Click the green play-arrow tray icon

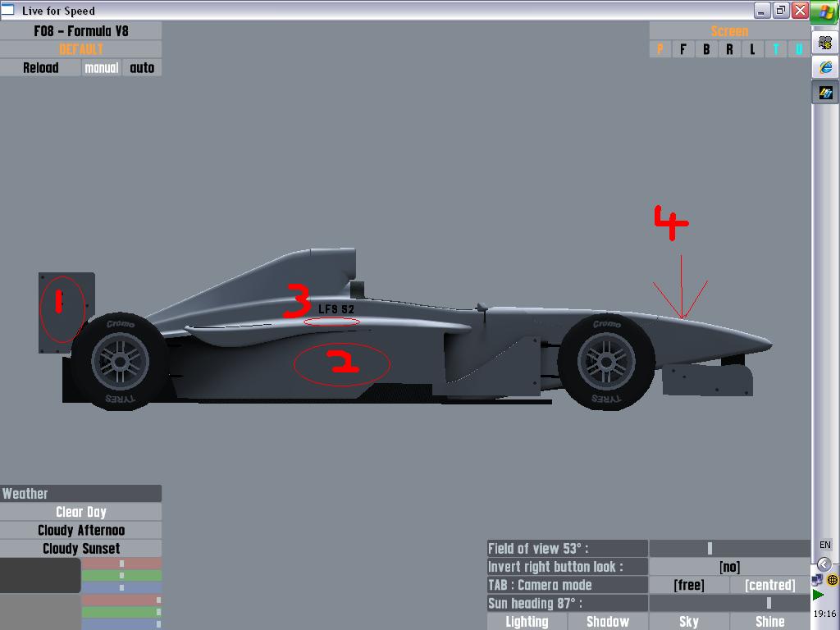coord(818,595)
